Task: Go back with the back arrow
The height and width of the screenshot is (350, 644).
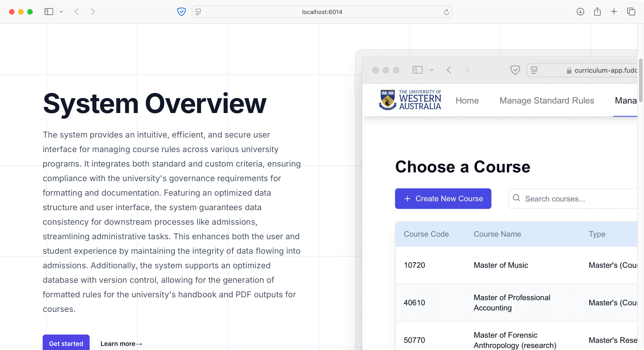Action: click(x=77, y=12)
